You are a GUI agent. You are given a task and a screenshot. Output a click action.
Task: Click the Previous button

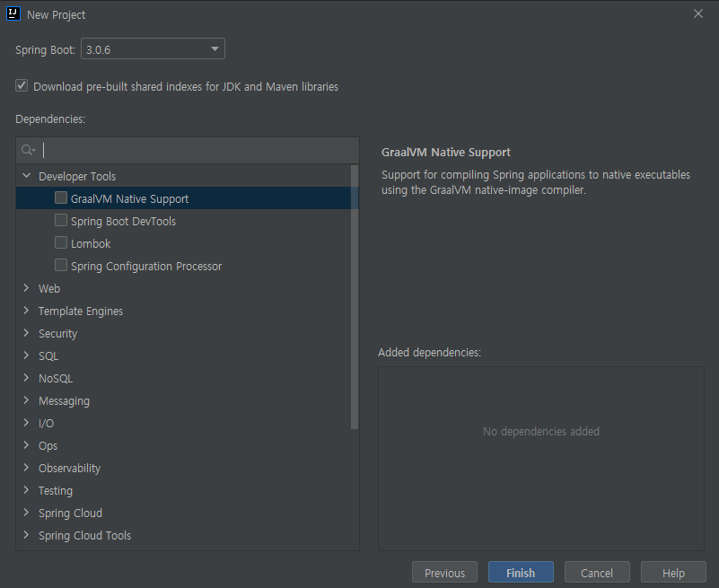click(444, 573)
